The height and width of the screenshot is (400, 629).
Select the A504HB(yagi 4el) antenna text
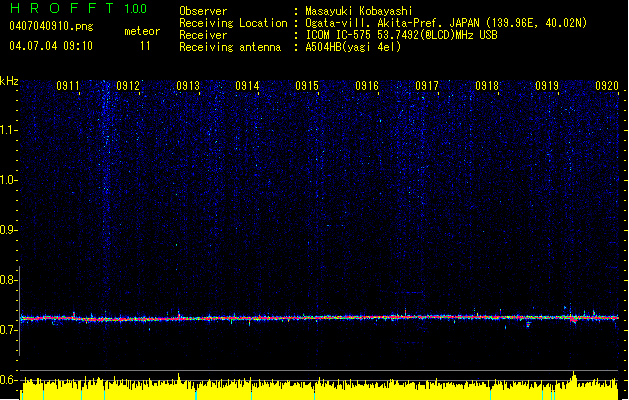(353, 47)
